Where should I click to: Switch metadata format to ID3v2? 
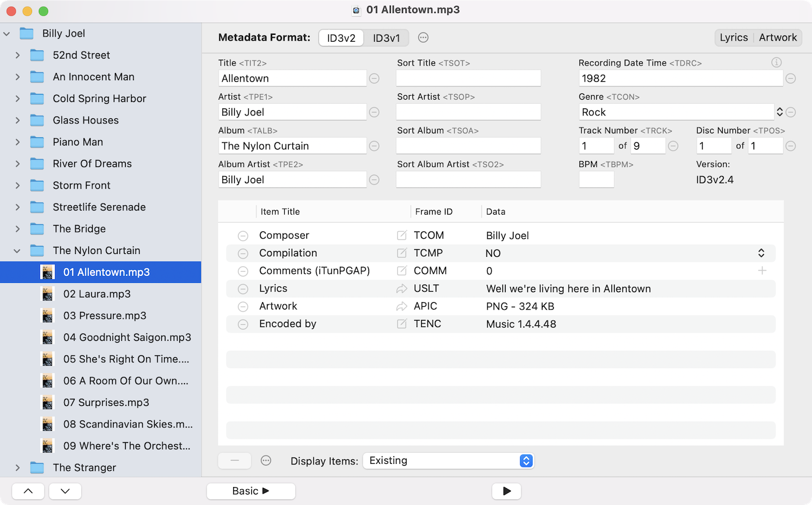[341, 38]
